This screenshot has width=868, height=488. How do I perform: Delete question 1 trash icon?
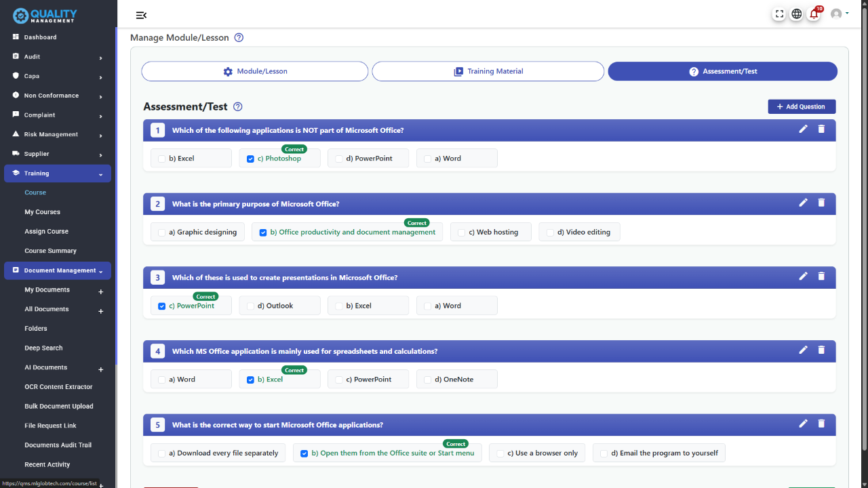(821, 129)
